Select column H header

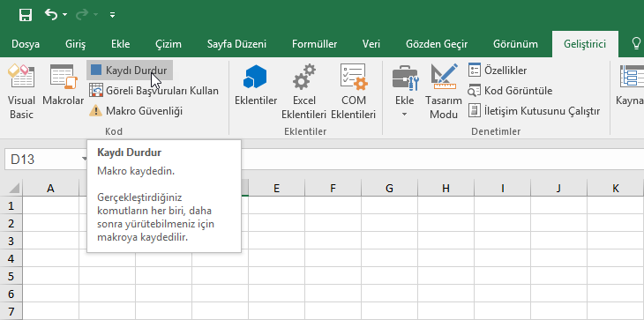pyautogui.click(x=446, y=189)
